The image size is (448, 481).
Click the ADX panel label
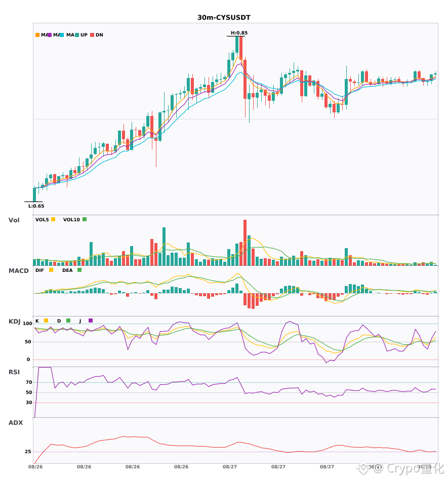click(x=16, y=422)
